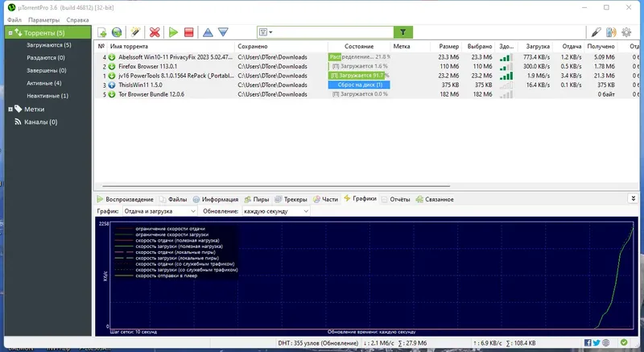The height and width of the screenshot is (352, 644).
Task: Click the DHT: 355 узлов status entry
Action: [318, 343]
